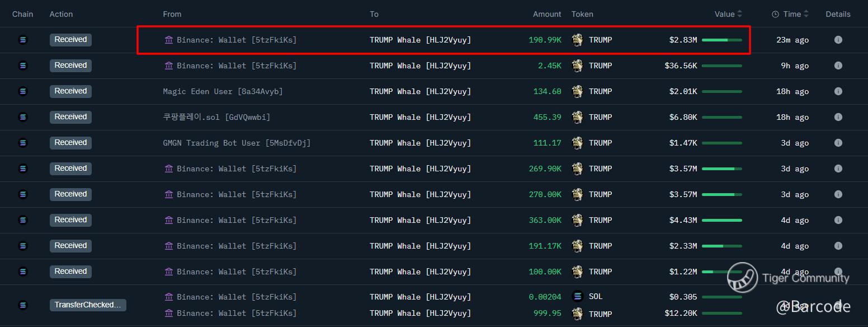Click the Amount column header

[547, 14]
